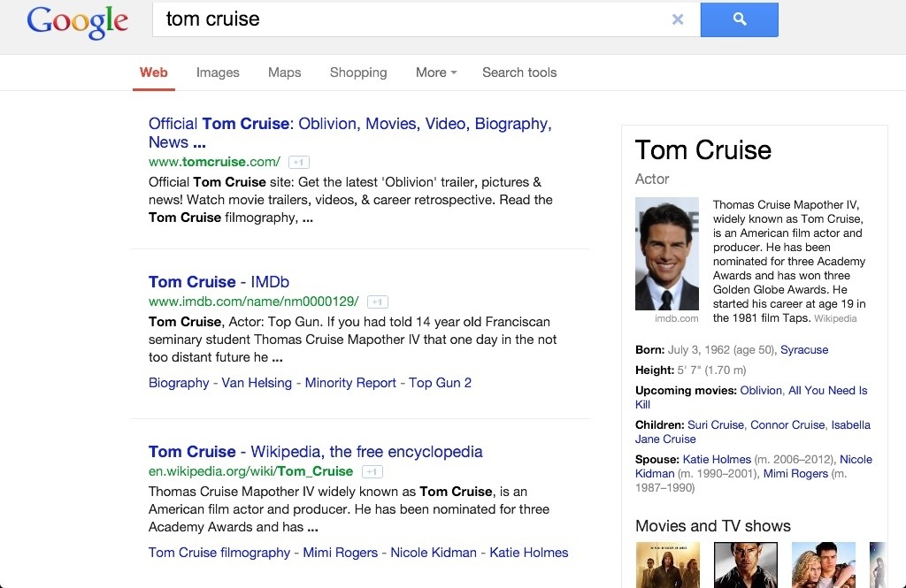The height and width of the screenshot is (588, 906).
Task: Open Mimi Rogers in Spouse row
Action: tap(795, 474)
